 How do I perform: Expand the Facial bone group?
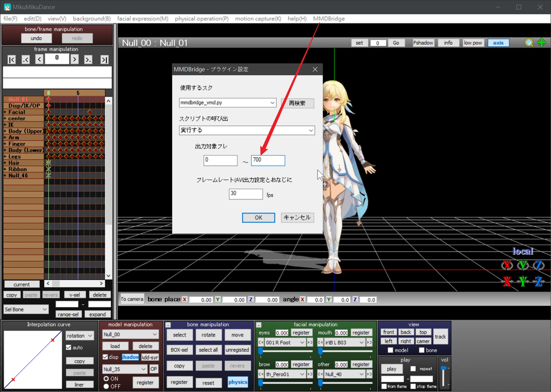[5, 112]
